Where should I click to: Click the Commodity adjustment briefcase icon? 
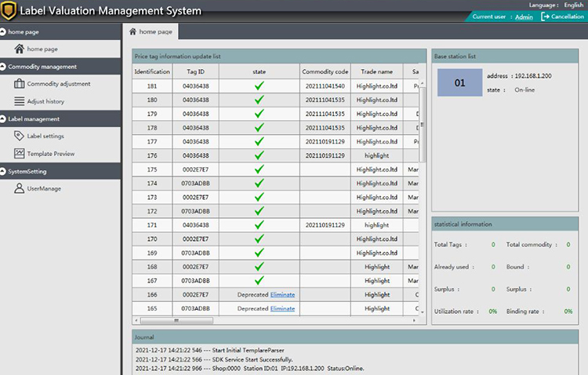tap(20, 84)
